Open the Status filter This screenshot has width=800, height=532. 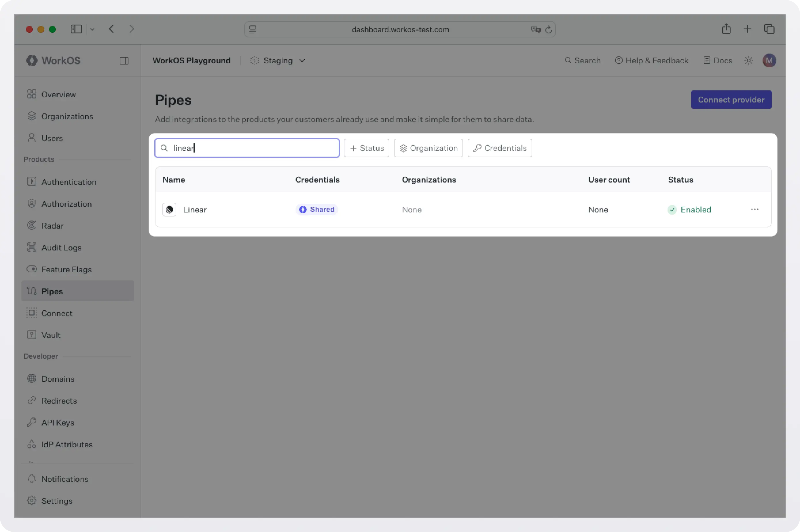[366, 148]
